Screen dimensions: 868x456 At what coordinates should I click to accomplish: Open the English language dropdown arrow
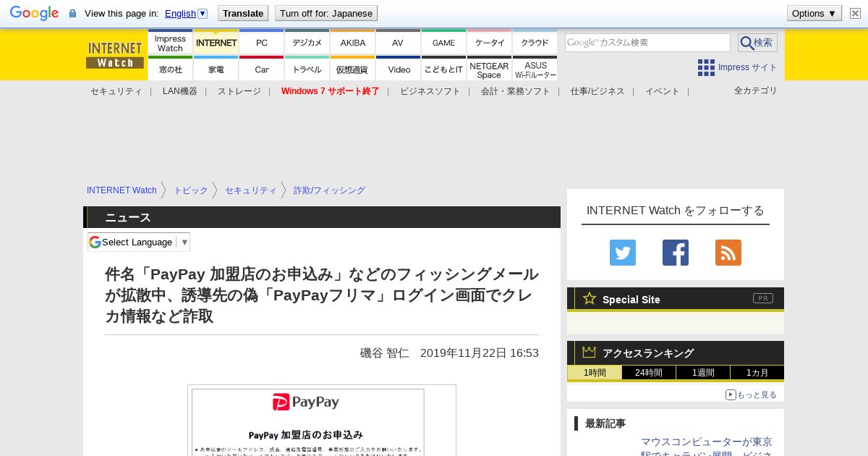tap(203, 13)
